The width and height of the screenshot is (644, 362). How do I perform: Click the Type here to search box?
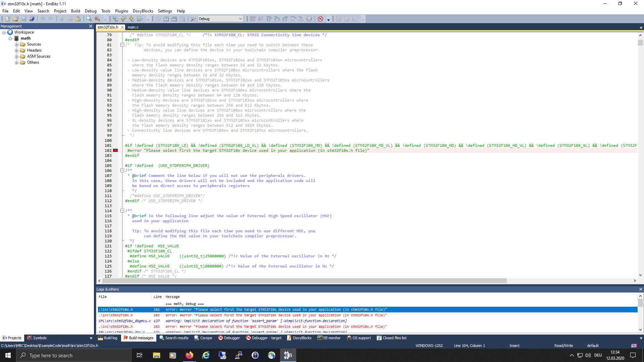[74, 355]
